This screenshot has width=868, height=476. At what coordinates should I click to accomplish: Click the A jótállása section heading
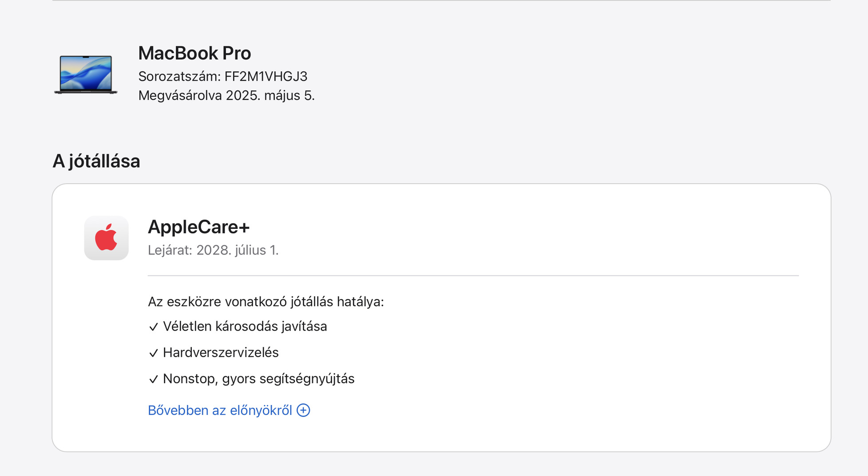point(96,161)
